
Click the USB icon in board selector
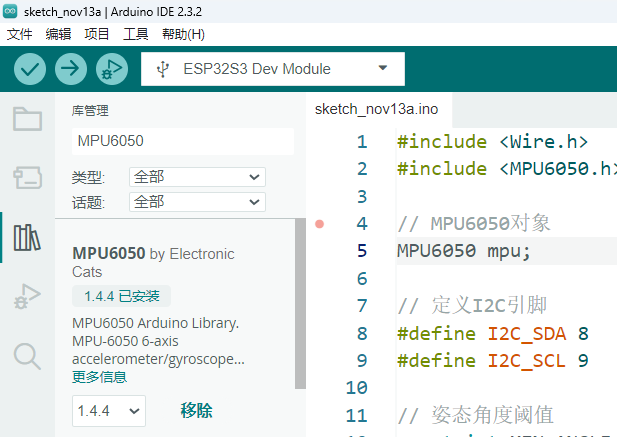163,69
